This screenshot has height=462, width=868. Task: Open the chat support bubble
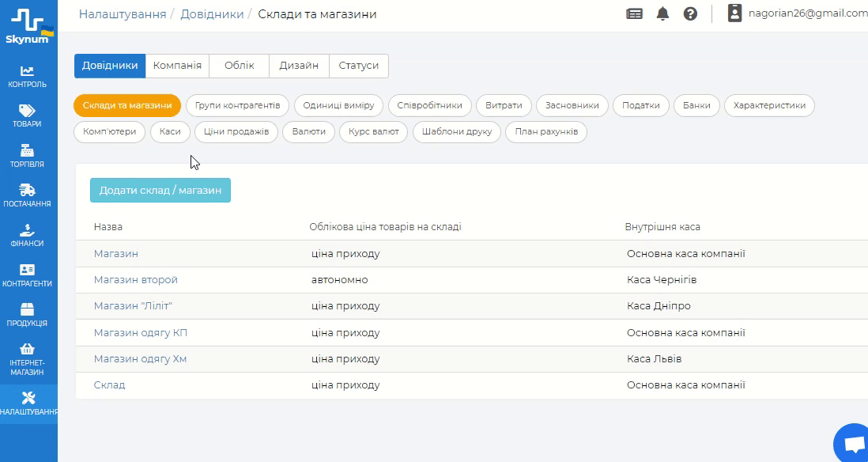pos(853,445)
